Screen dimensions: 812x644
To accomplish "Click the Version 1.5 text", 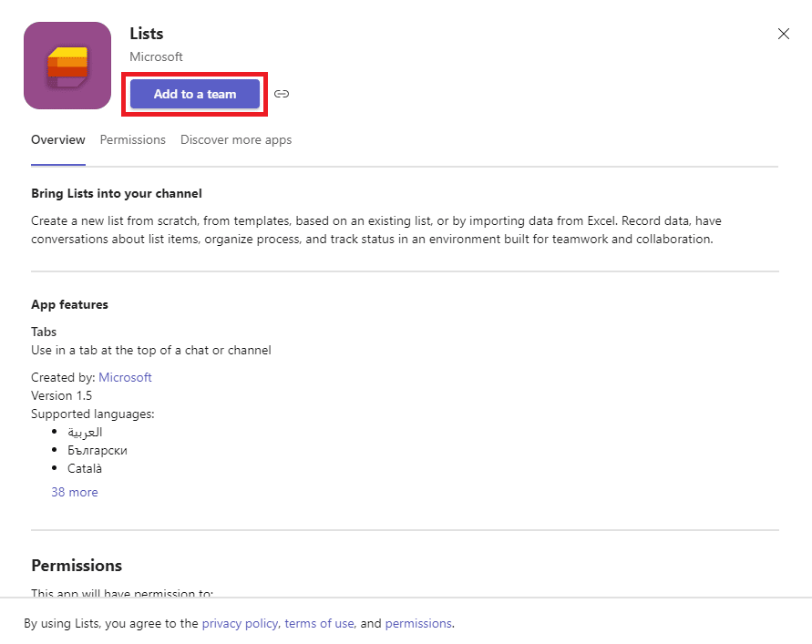I will click(62, 395).
